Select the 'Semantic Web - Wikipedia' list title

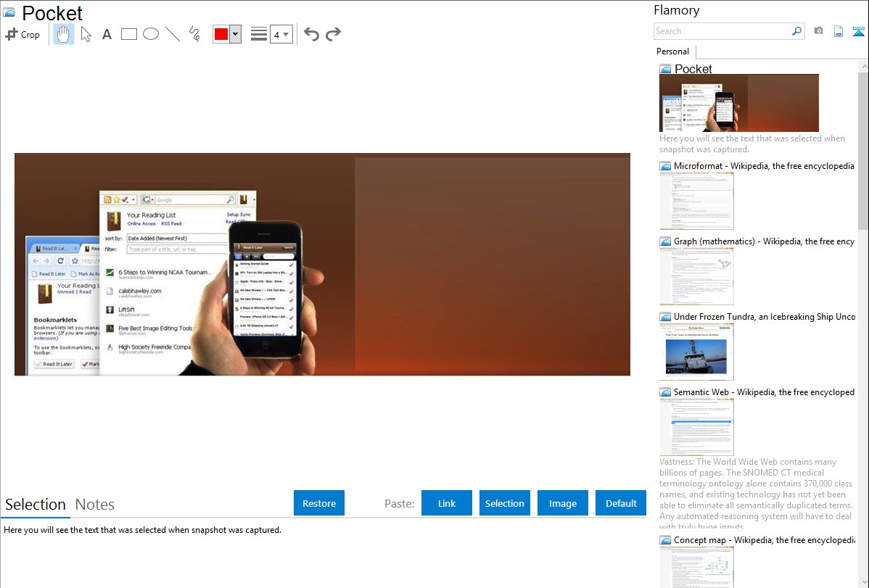click(764, 392)
